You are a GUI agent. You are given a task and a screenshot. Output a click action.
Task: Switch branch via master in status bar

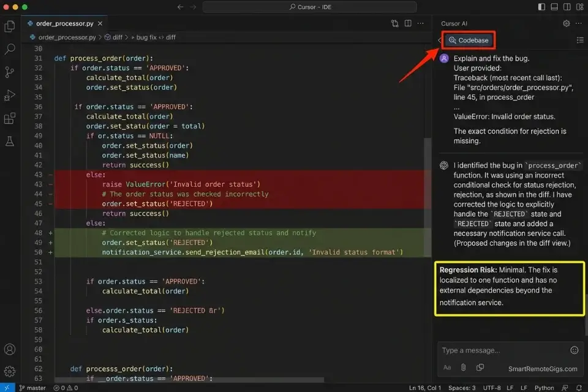coord(32,388)
